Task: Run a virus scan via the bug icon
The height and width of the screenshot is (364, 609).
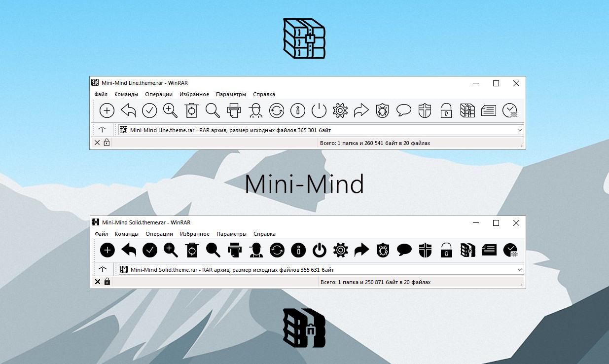Action: 382,110
